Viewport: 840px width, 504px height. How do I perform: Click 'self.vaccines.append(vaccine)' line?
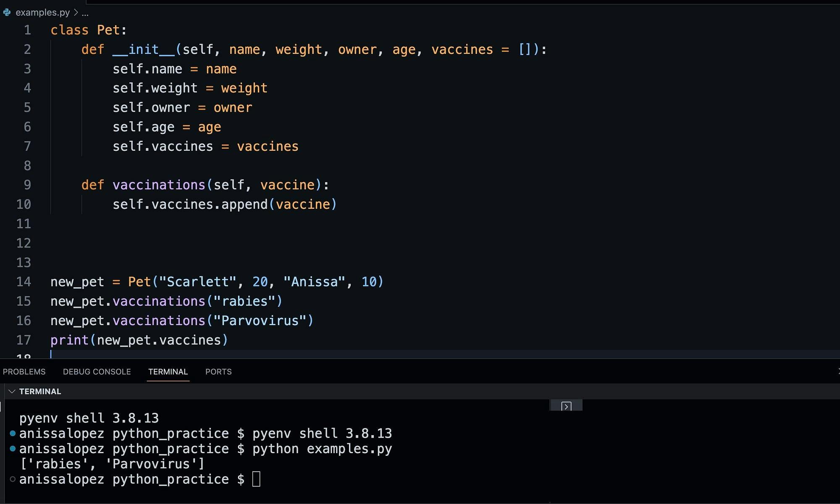pos(225,204)
